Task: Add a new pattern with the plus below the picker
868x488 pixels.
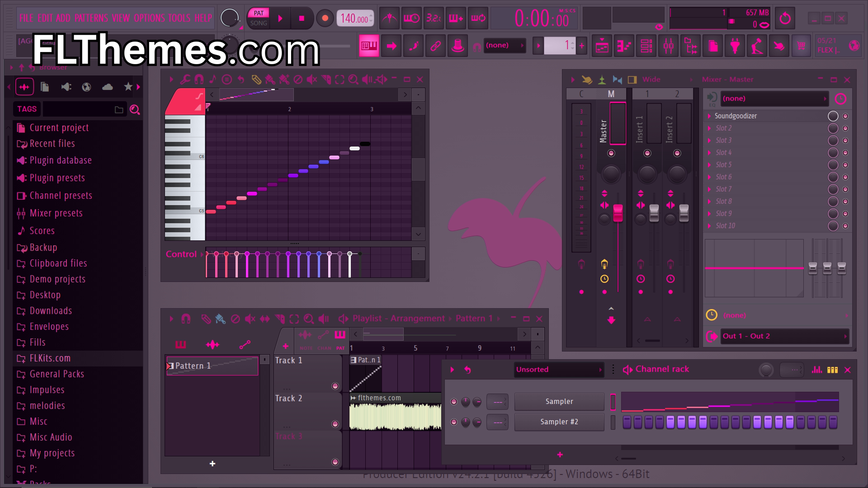Action: [x=212, y=464]
